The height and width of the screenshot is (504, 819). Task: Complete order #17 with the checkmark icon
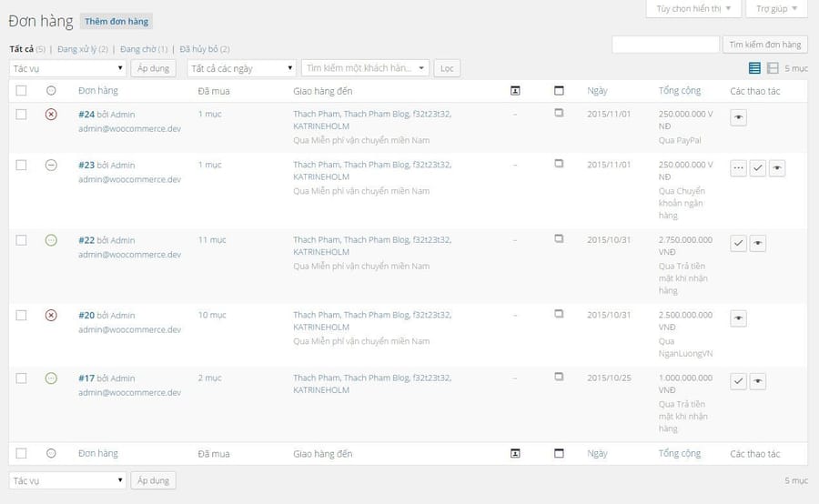click(738, 381)
